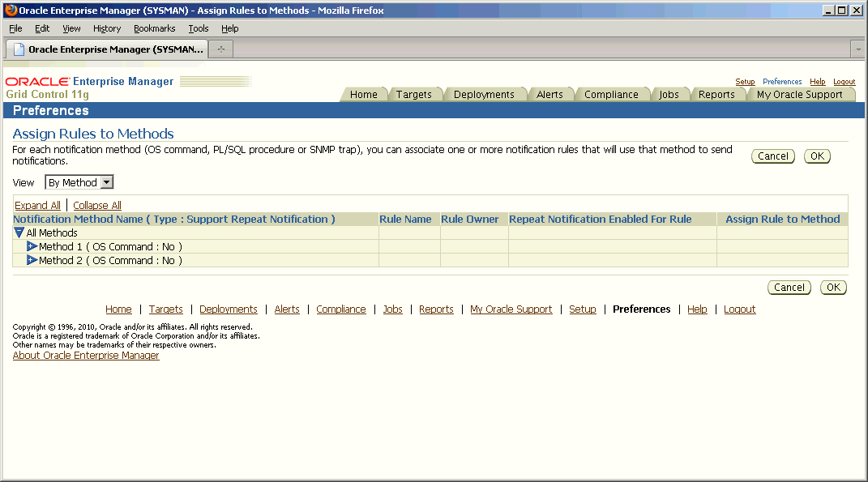The image size is (868, 482).
Task: Open the Help menu in menu bar
Action: click(x=229, y=28)
